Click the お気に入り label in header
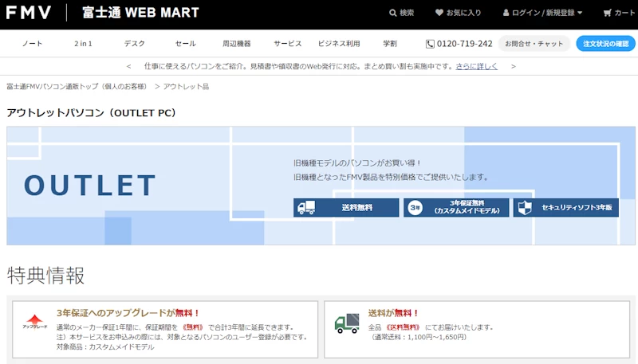The width and height of the screenshot is (638, 364). click(463, 13)
